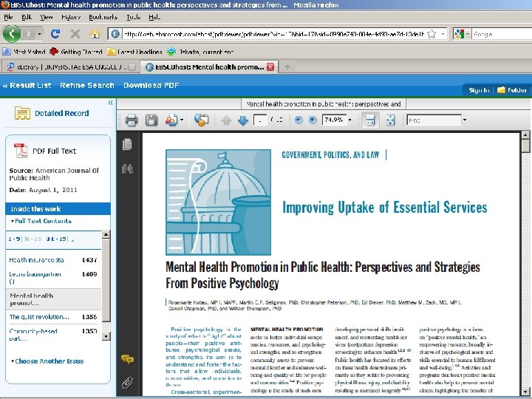Click the site identity icon in address bar
The image size is (532, 399).
[115, 34]
